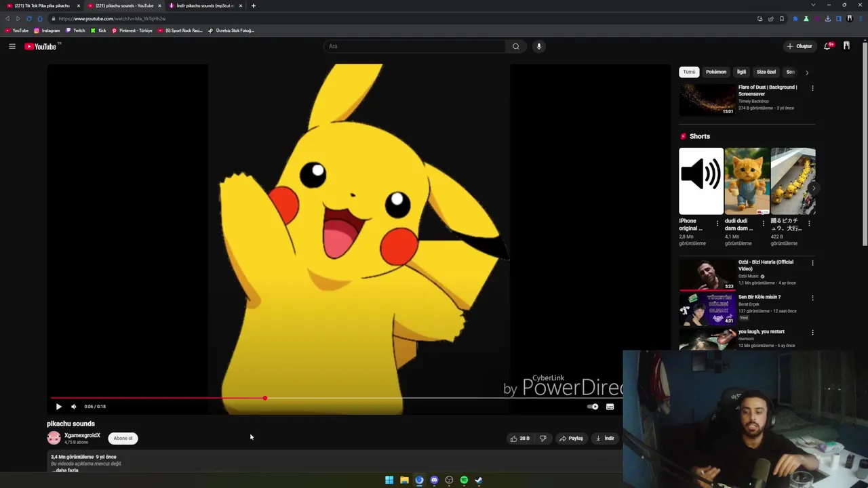Share the video via Paylaş
The width and height of the screenshot is (868, 488).
(572, 439)
